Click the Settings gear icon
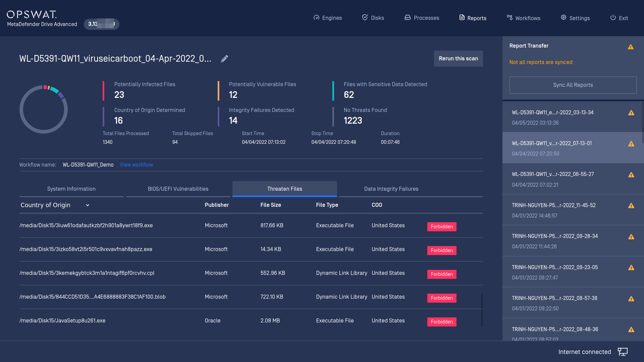This screenshot has width=644, height=362. pos(563,17)
